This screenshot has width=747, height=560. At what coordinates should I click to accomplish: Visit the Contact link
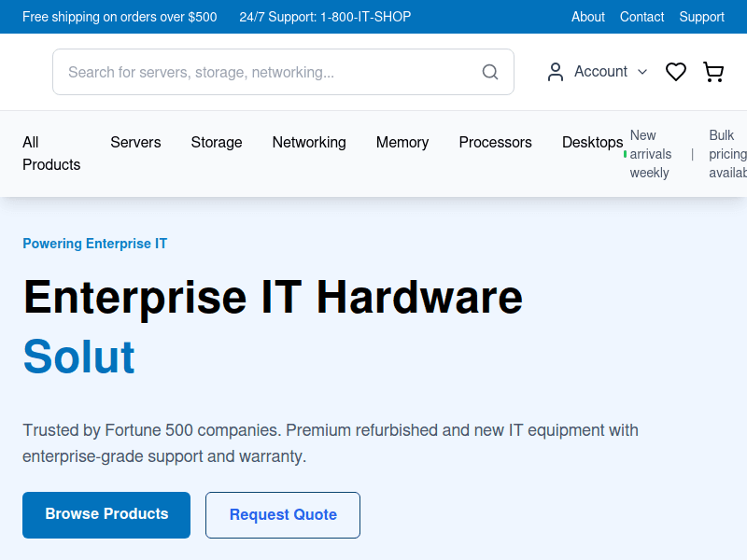(x=641, y=17)
